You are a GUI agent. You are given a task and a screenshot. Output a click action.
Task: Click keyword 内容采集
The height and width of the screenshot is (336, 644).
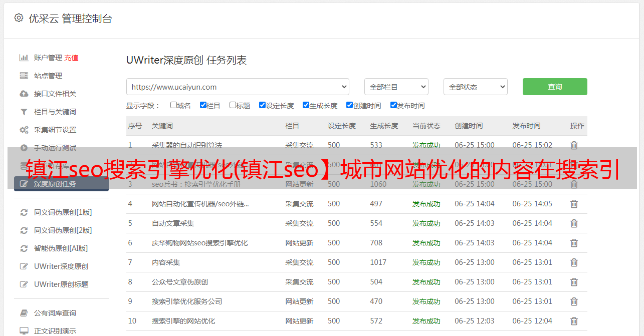[x=166, y=262]
